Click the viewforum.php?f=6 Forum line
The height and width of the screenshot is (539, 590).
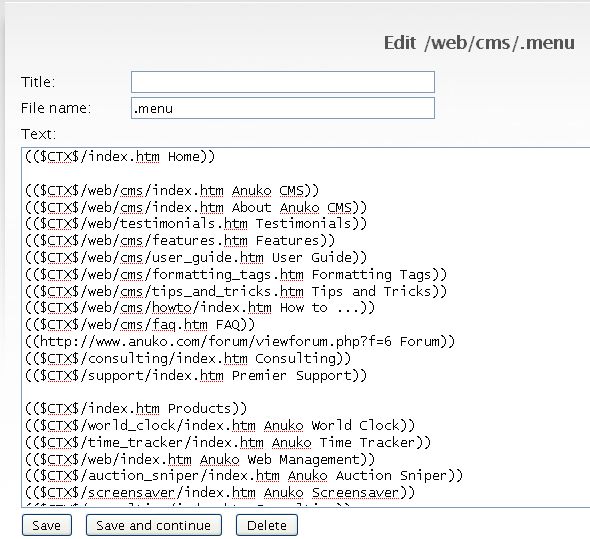coord(240,342)
